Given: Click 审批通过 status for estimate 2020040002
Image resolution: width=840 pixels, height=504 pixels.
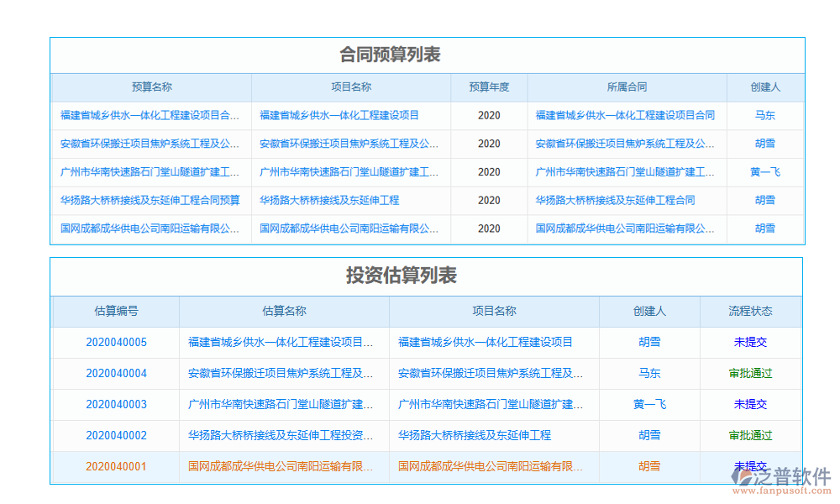Looking at the screenshot, I should coord(751,436).
